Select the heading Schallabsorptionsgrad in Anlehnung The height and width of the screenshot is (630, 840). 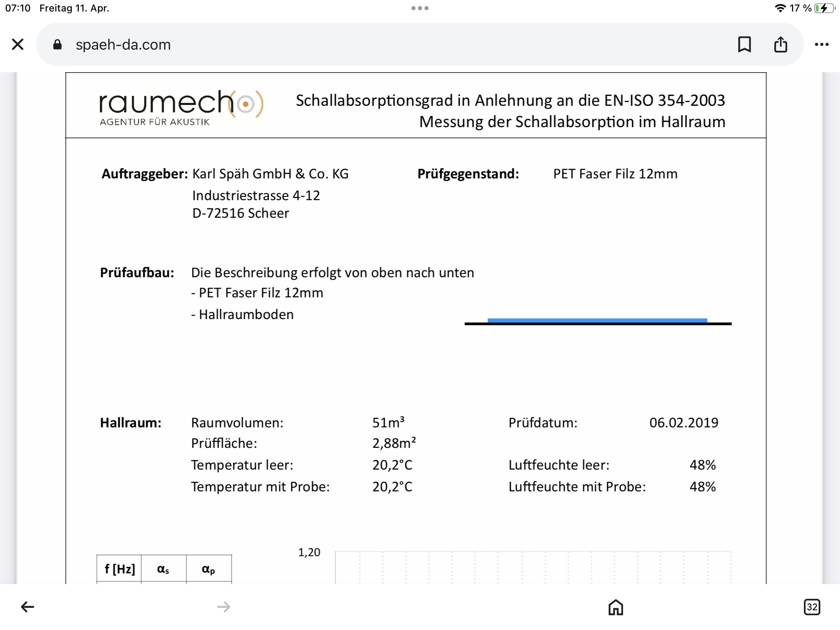(x=511, y=100)
